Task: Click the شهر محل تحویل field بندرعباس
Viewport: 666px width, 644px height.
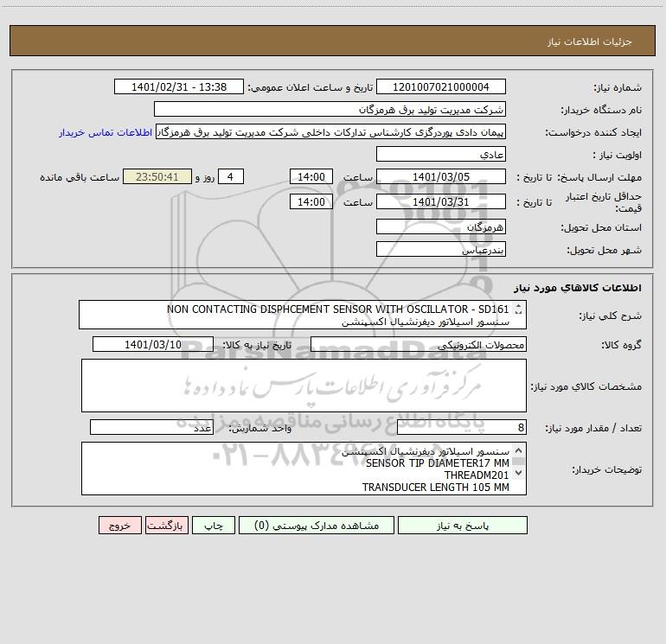Action: pyautogui.click(x=441, y=249)
